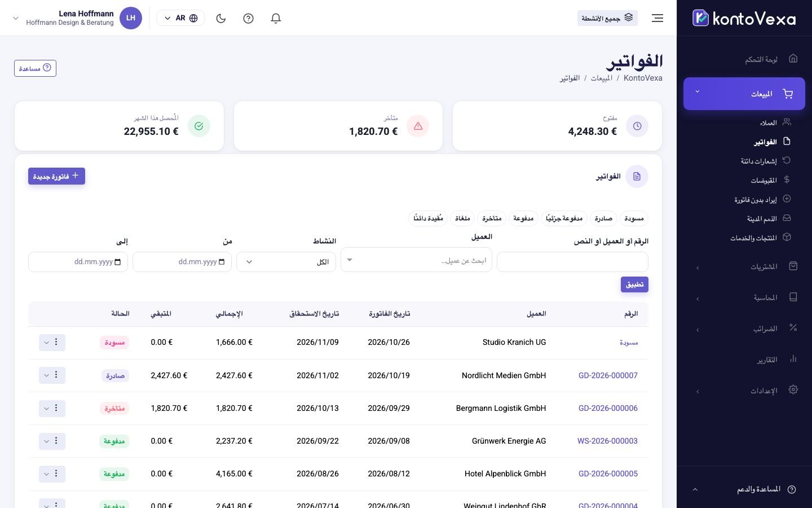Open the customer search combo box
The width and height of the screenshot is (812, 508).
416,260
